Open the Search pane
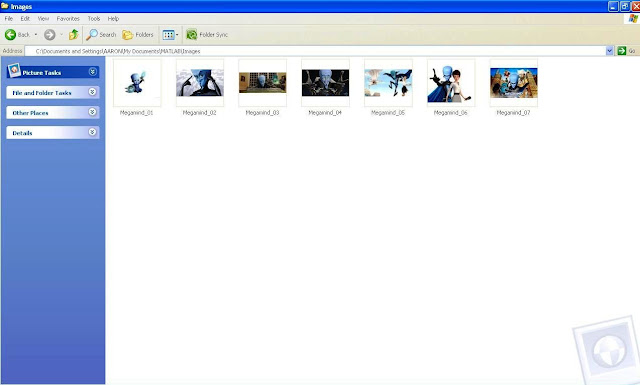The image size is (640, 385). click(x=101, y=35)
